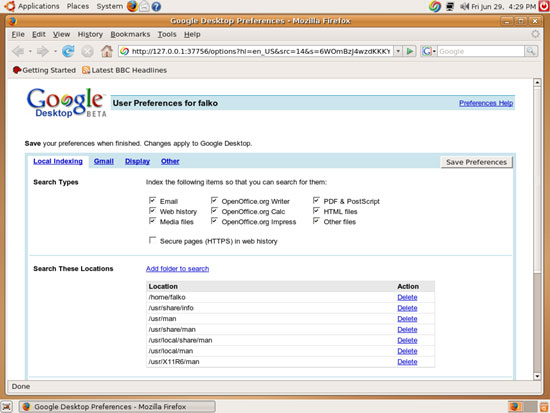This screenshot has width=550, height=413.
Task: Uncheck OpenOffice.org Writer checkbox
Action: point(214,200)
